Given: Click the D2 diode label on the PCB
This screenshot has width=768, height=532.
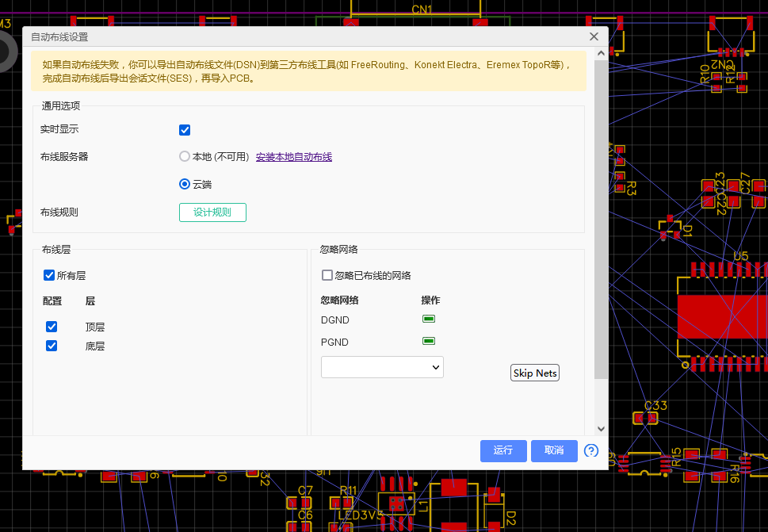Looking at the screenshot, I should 510,518.
